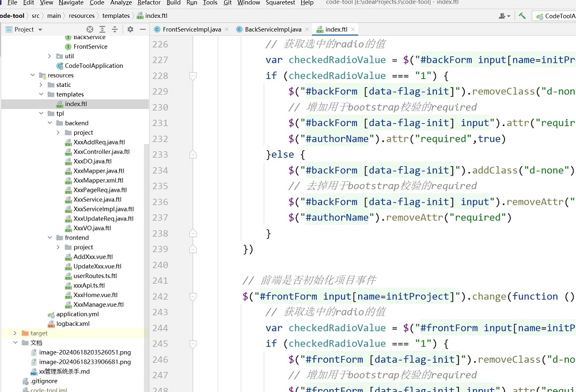This screenshot has width=576, height=392.
Task: Click the locate/select opened file target icon
Action: 90,29
